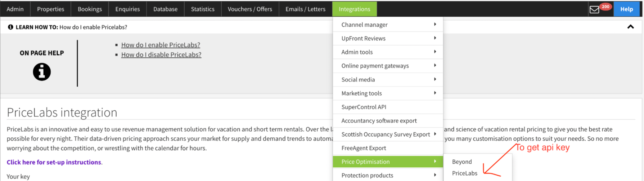Select Protection products menu entry
The width and height of the screenshot is (644, 181).
point(388,175)
